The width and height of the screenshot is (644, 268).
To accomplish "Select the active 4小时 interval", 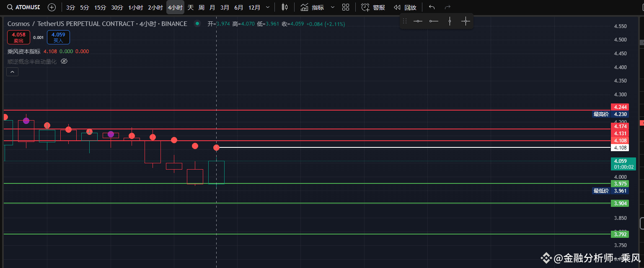I will pos(175,8).
